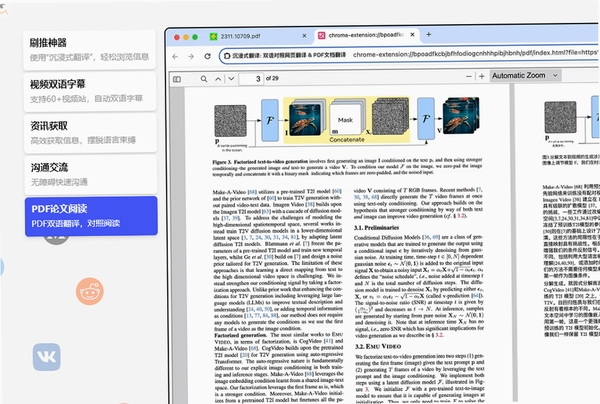Toggle the PDF viewer sidebar
This screenshot has width=600, height=404.
coord(177,79)
